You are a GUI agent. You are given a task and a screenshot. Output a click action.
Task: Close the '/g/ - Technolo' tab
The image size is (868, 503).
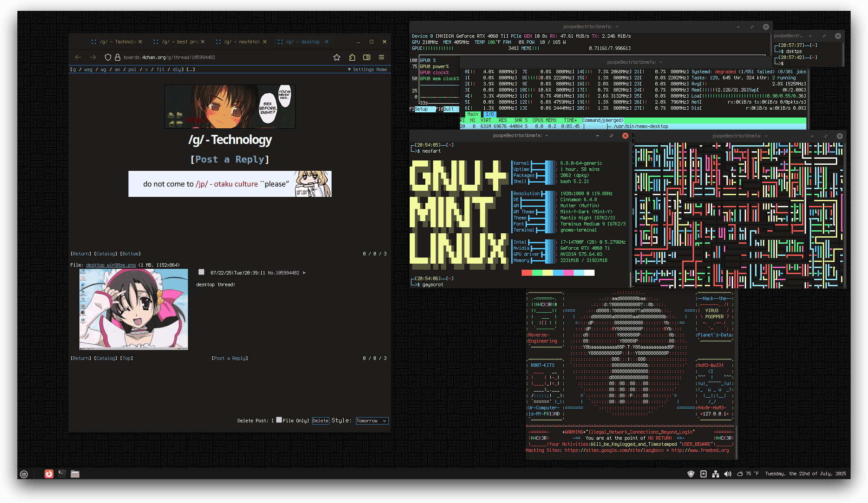(x=140, y=42)
